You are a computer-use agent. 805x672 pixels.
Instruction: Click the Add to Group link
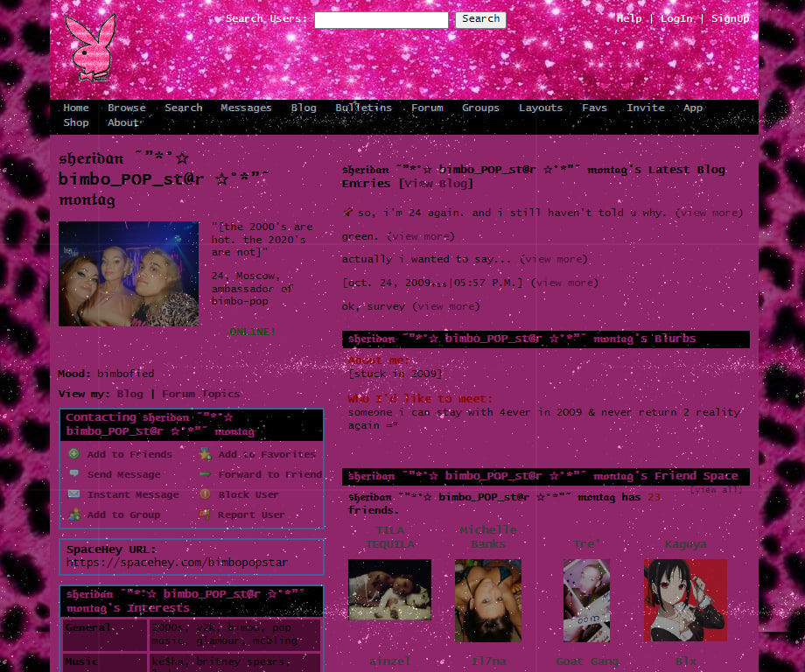123,514
